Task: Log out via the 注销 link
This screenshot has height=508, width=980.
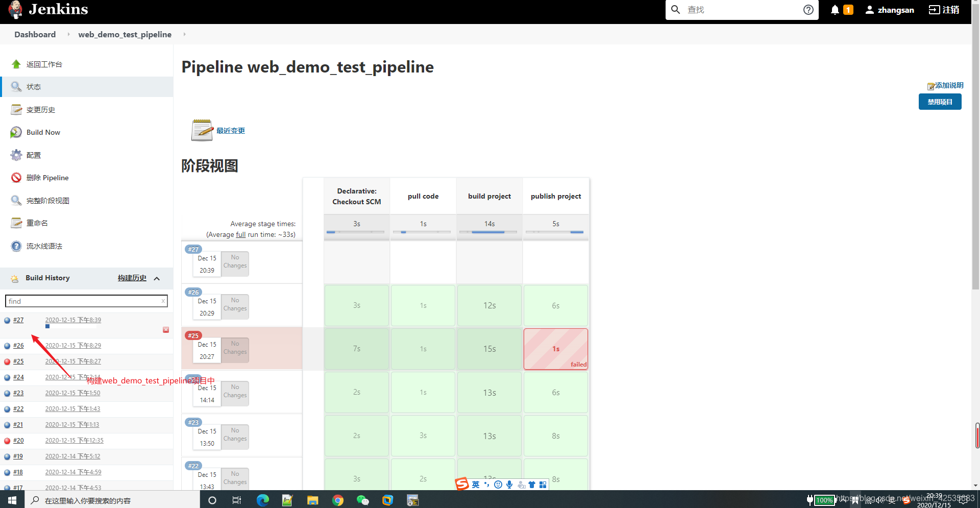Action: tap(944, 10)
